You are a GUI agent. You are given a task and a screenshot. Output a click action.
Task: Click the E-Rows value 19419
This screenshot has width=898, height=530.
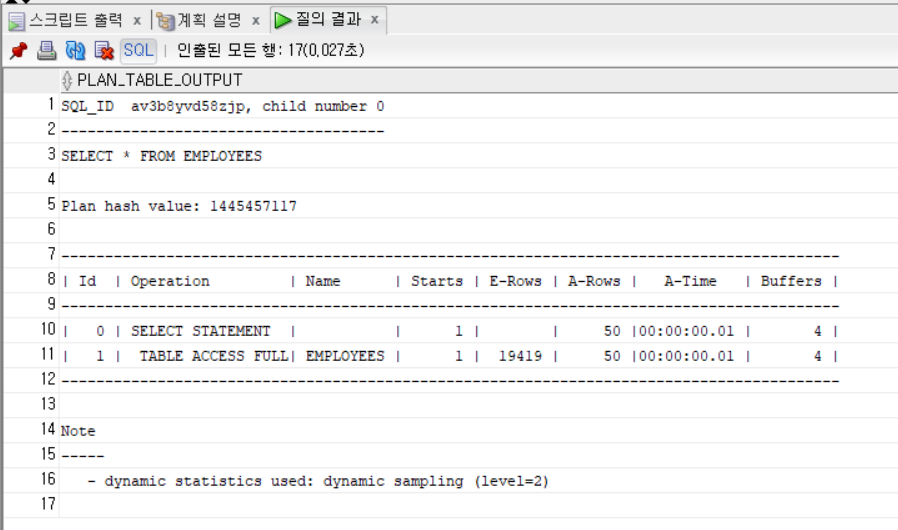point(520,356)
